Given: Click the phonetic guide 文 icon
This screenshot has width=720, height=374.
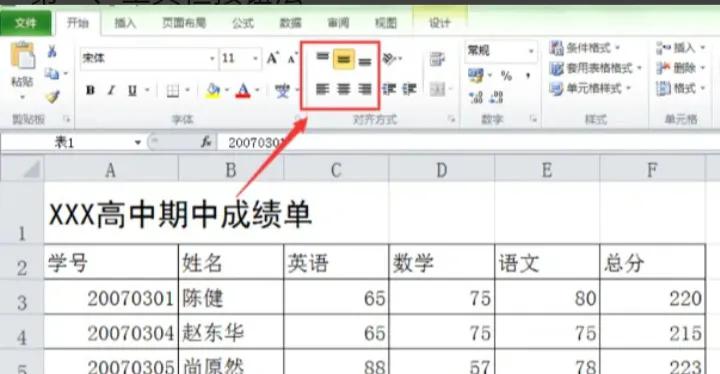Looking at the screenshot, I should [x=282, y=91].
